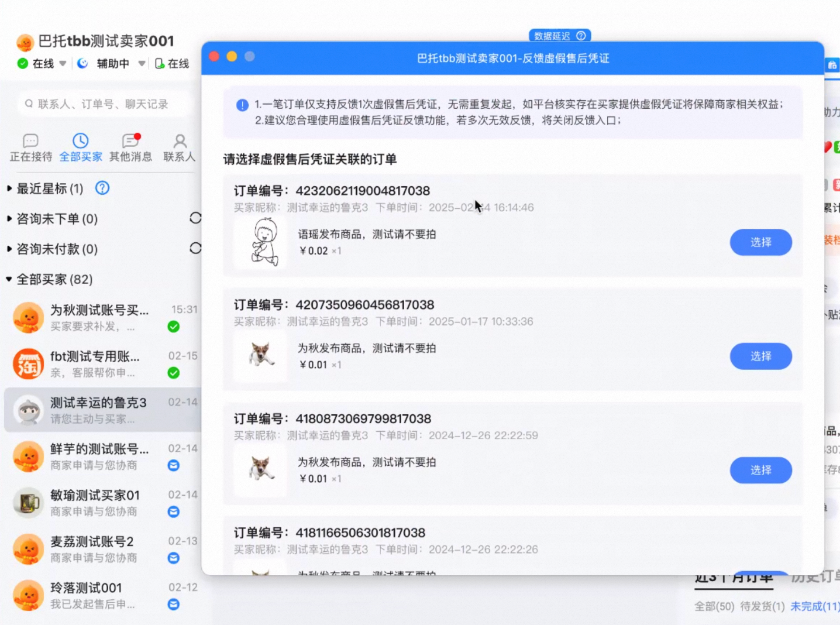Click the cartoon product thumbnail for 语瑶发布商品
This screenshot has height=625, width=840.
click(261, 242)
